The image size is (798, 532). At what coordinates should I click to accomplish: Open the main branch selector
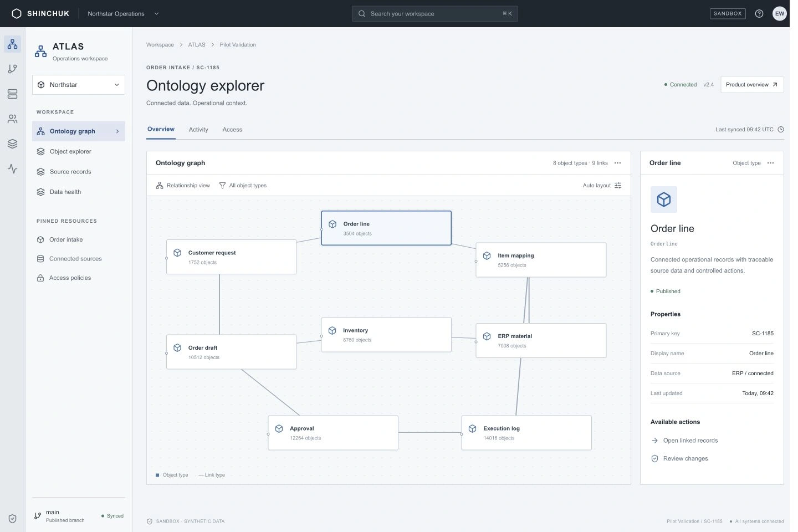pos(60,516)
